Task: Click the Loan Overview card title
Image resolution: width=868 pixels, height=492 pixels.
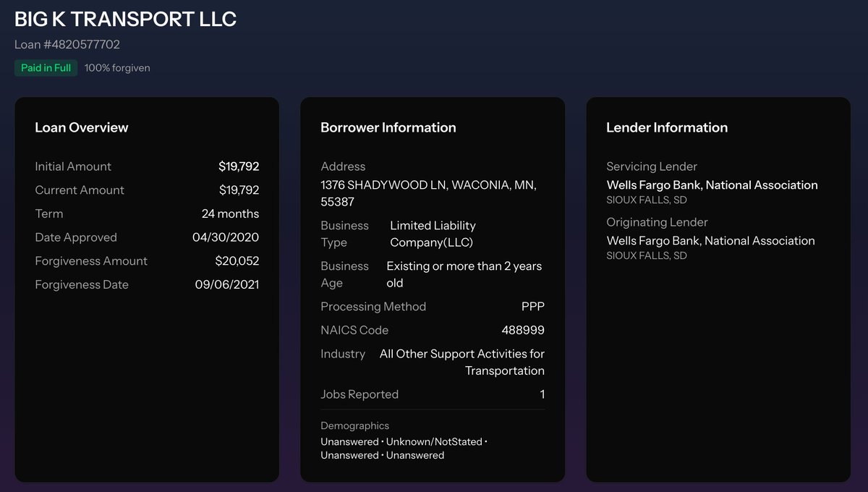Action: [x=82, y=127]
